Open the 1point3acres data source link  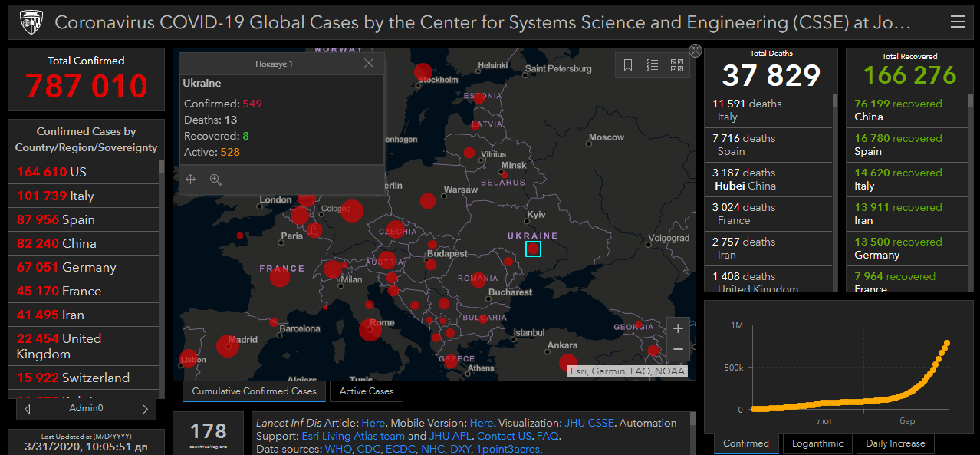[x=508, y=449]
